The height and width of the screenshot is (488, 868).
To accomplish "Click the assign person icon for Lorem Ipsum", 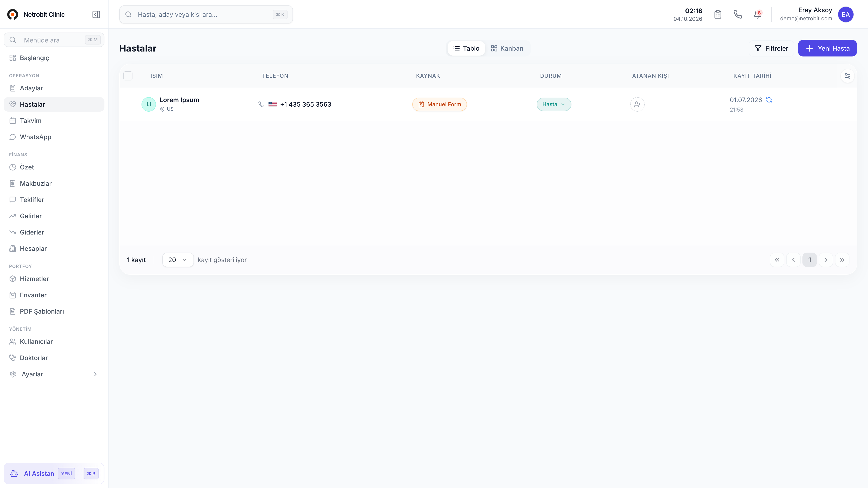I will pyautogui.click(x=637, y=104).
